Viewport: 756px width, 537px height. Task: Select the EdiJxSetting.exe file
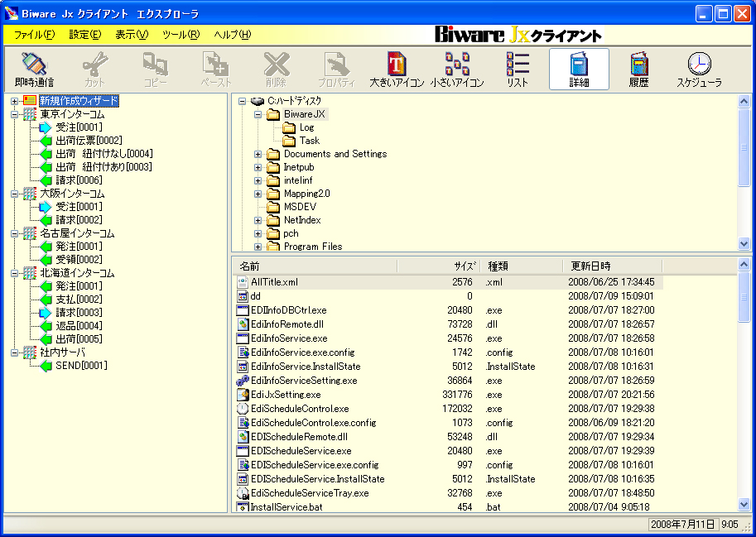coord(285,395)
